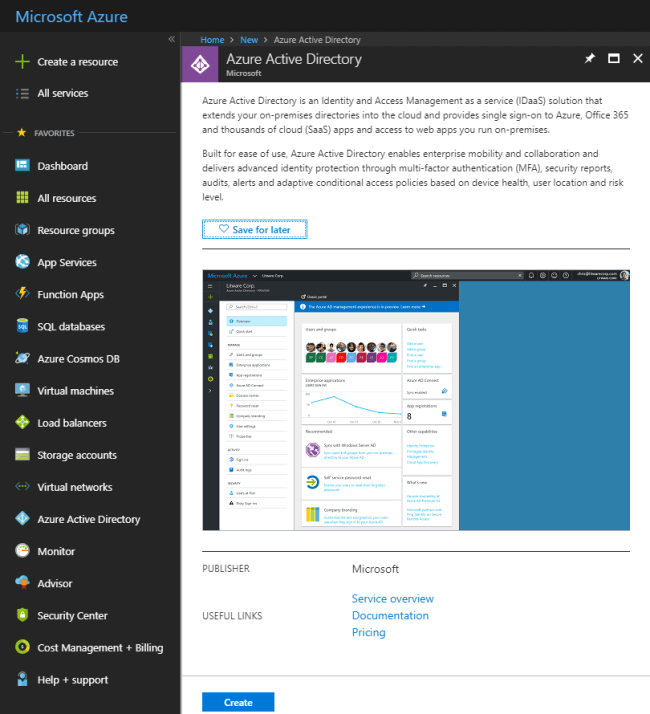Click the purple Azure AD header logo
This screenshot has height=714, width=650.
(200, 64)
